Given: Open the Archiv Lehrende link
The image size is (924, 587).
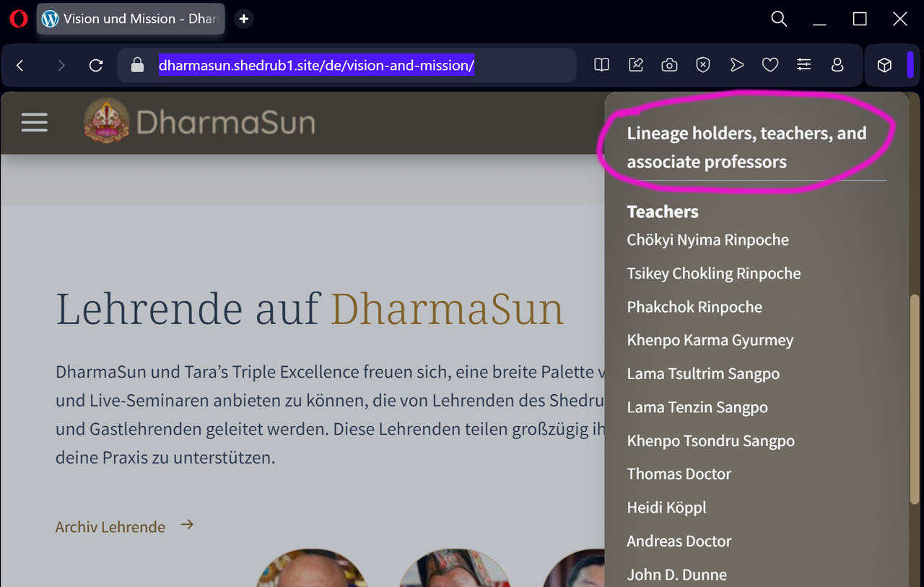Looking at the screenshot, I should pos(110,527).
